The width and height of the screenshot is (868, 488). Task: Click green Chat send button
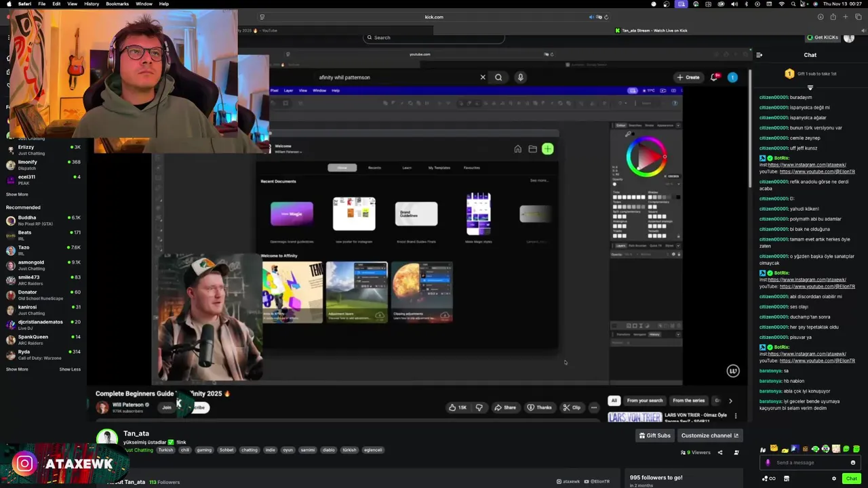[851, 479]
